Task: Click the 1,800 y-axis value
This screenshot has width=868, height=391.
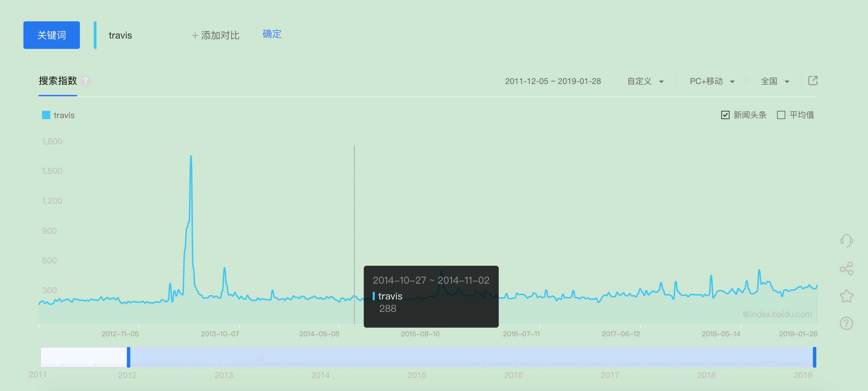Action: (x=52, y=141)
